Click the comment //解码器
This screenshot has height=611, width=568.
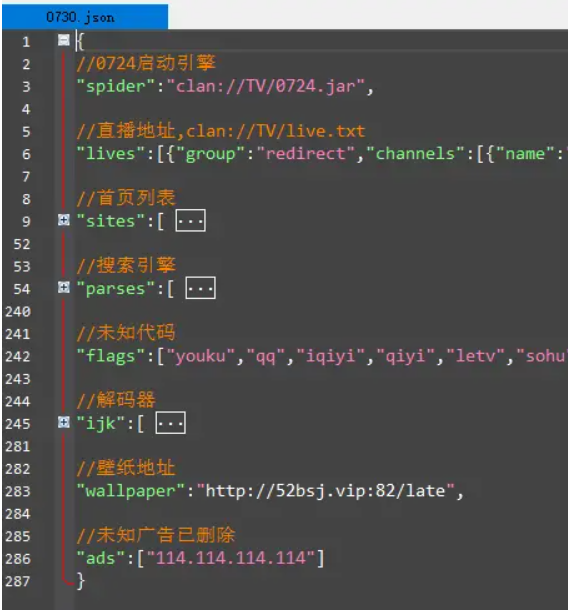tap(116, 400)
